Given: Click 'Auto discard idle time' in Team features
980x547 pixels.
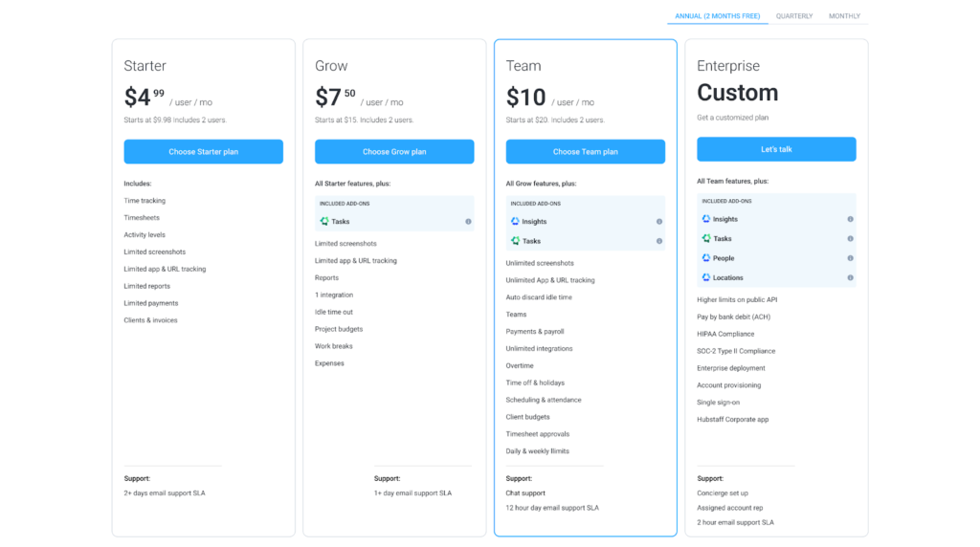Looking at the screenshot, I should coord(539,297).
